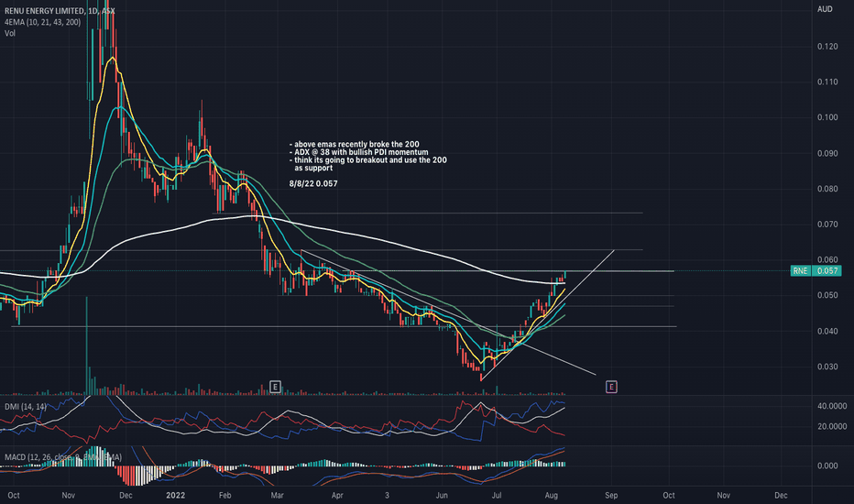This screenshot has width=854, height=504.
Task: Click the 4EMA (10, 21, 43, 200) indicator label
Action: point(42,22)
